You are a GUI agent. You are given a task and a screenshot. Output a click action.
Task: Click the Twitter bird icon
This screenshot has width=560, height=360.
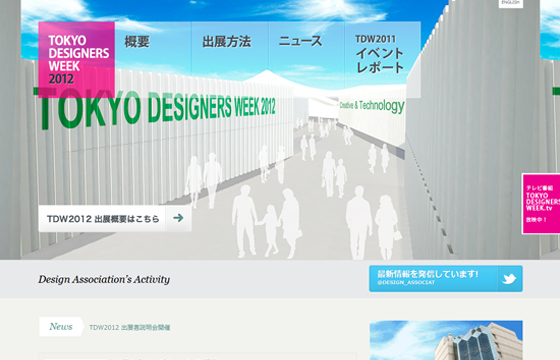(510, 279)
